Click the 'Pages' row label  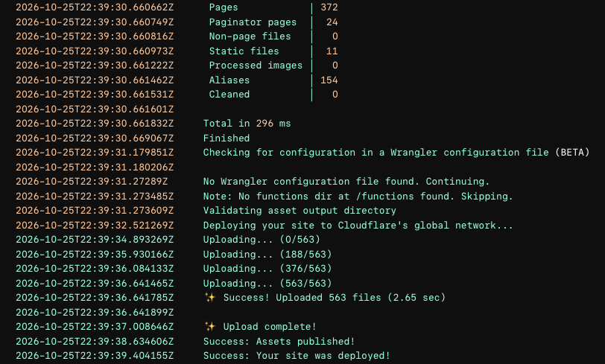point(224,7)
